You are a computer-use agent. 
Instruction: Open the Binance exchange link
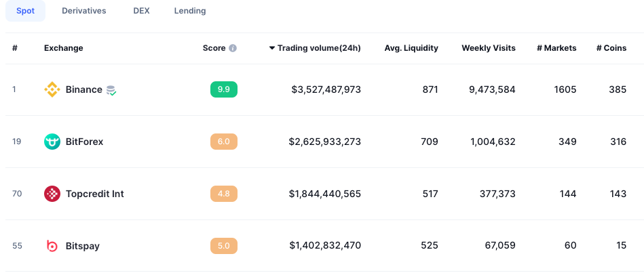[x=83, y=89]
